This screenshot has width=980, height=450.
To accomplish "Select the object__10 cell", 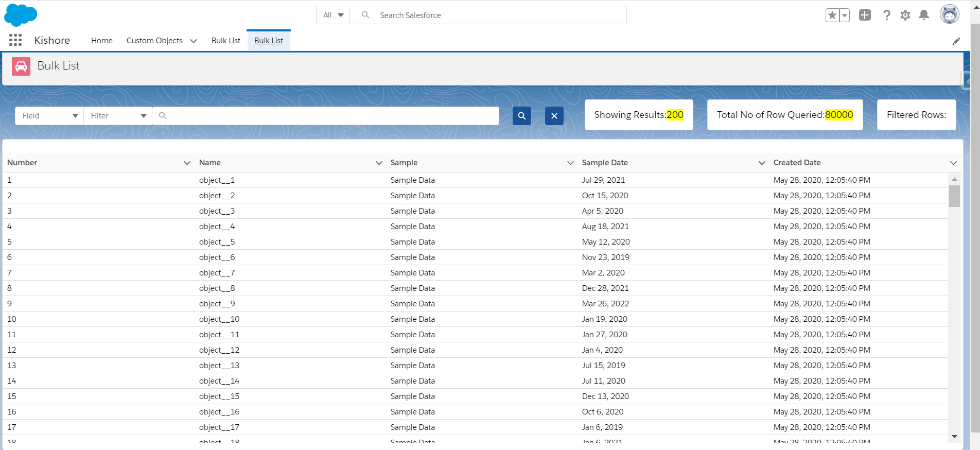I will click(219, 319).
